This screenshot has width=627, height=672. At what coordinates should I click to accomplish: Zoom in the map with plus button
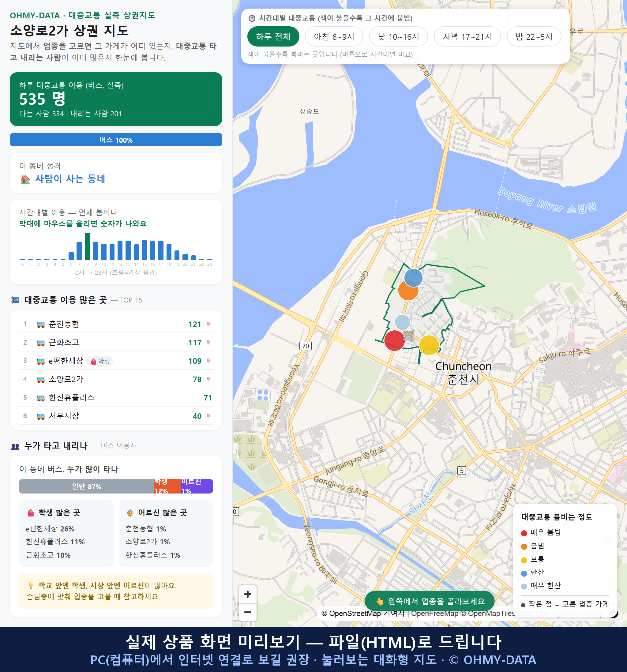[x=247, y=594]
